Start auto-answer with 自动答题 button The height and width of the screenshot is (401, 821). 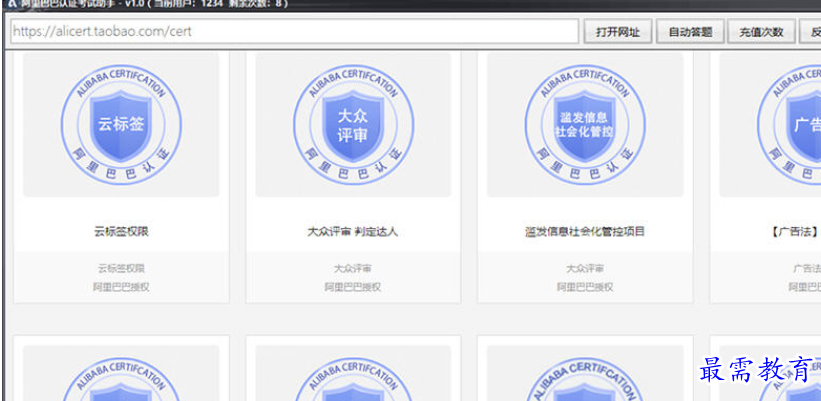(x=690, y=31)
